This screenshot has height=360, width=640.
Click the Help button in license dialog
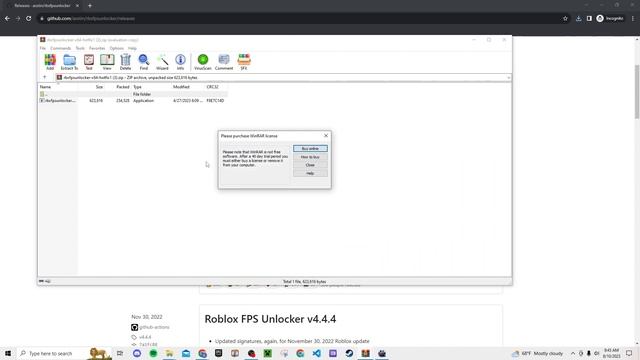310,173
